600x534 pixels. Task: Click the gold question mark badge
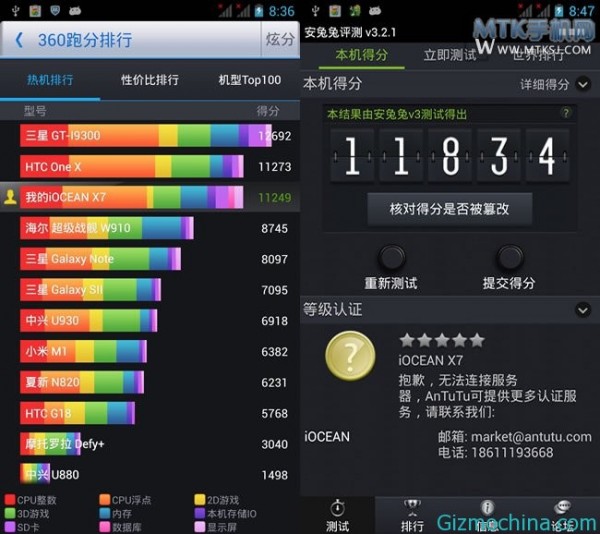[x=350, y=356]
